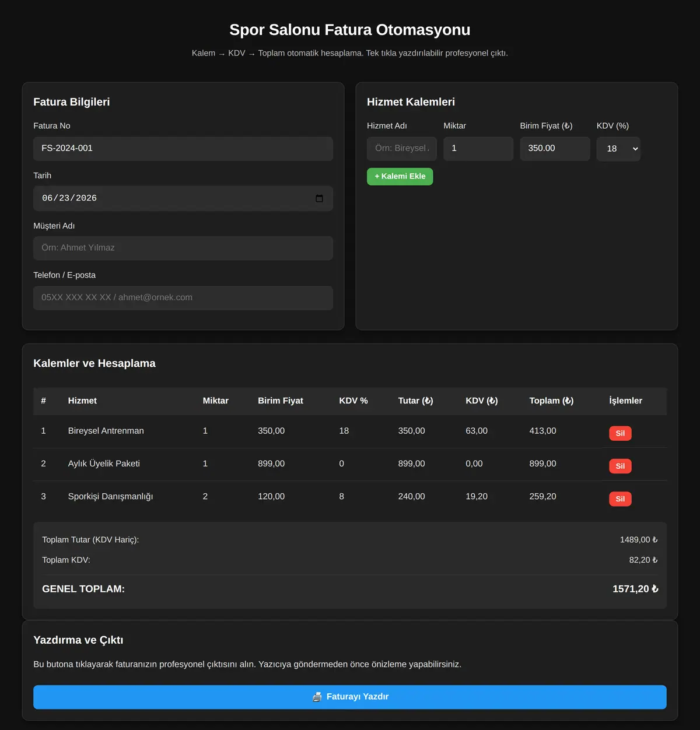Click the 413,00 total cell
This screenshot has width=700, height=730.
[x=542, y=431]
